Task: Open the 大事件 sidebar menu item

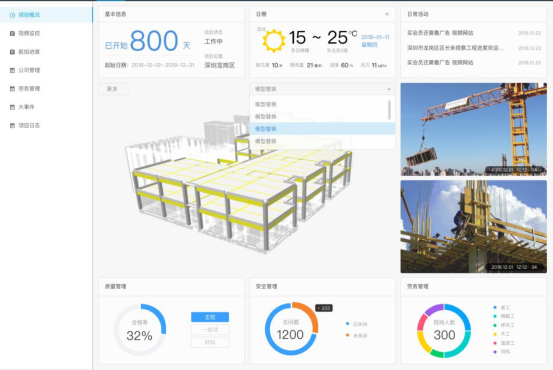Action: pyautogui.click(x=46, y=107)
